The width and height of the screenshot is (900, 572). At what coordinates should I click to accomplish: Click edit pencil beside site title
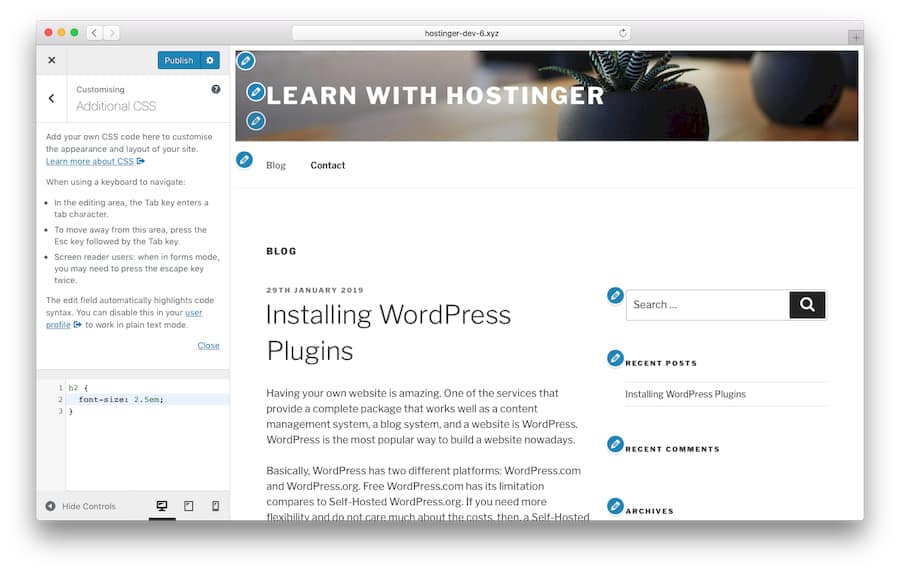(x=256, y=92)
